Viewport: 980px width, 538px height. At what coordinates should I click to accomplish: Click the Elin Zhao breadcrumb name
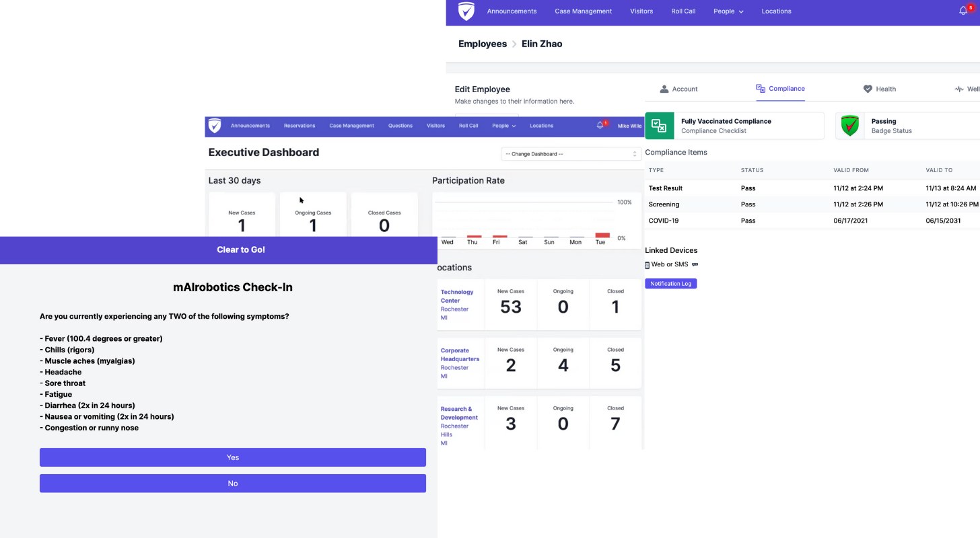tap(542, 44)
